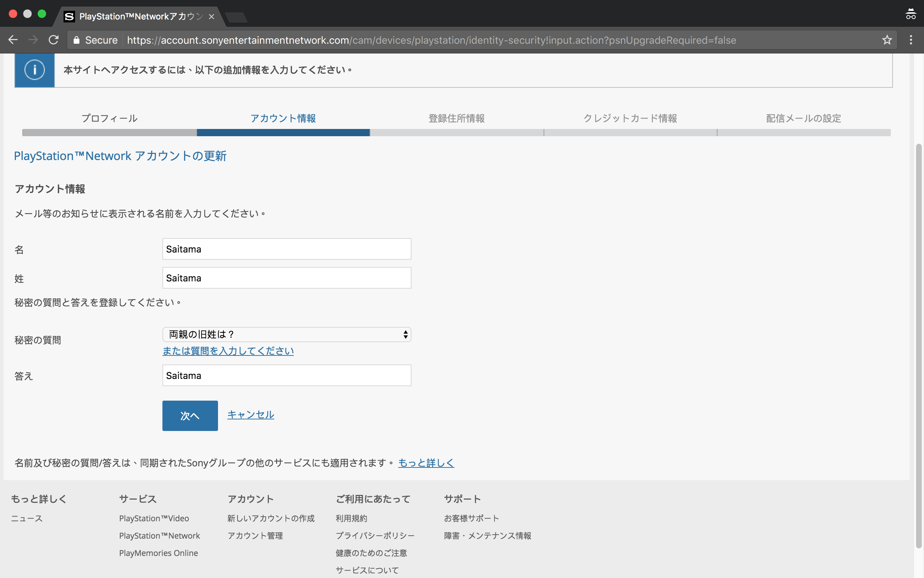Reload the page with refresh icon
This screenshot has width=924, height=578.
[53, 40]
